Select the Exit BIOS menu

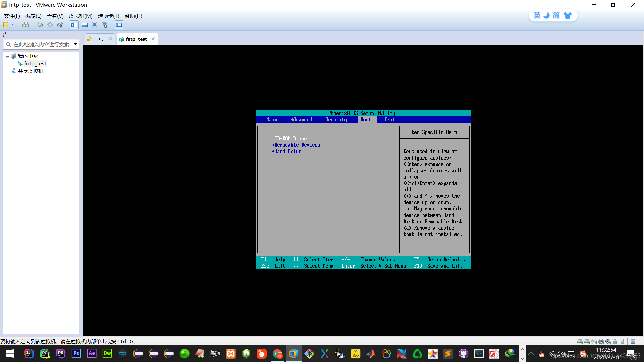(390, 120)
